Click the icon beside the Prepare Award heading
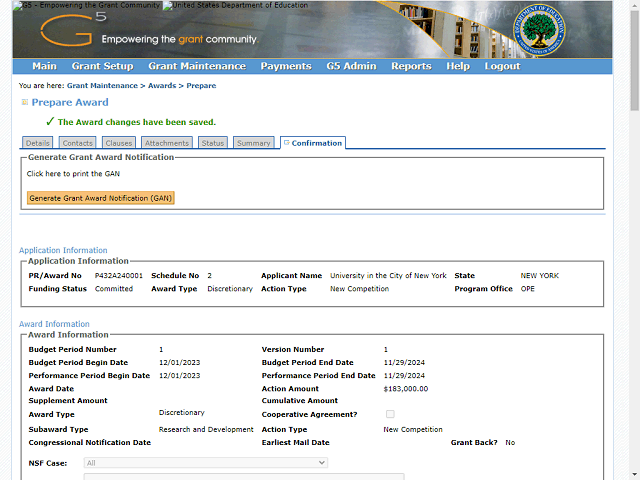The width and height of the screenshot is (640, 480). tap(24, 102)
